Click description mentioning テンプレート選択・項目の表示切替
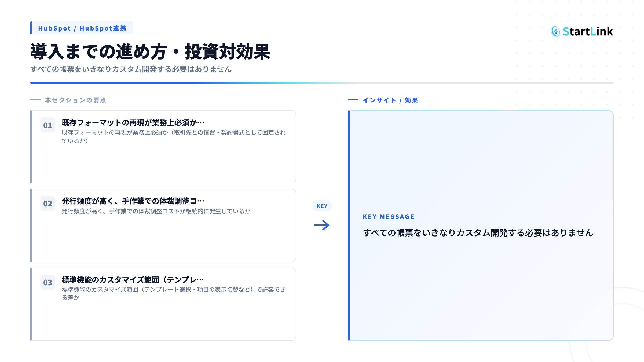Viewport: 644px width, 362px height. pos(174,294)
